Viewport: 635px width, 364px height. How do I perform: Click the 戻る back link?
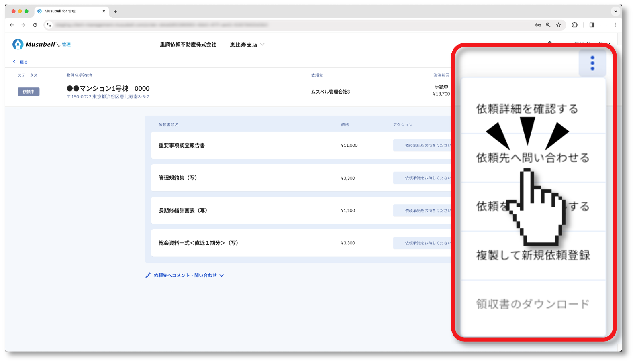[x=20, y=62]
